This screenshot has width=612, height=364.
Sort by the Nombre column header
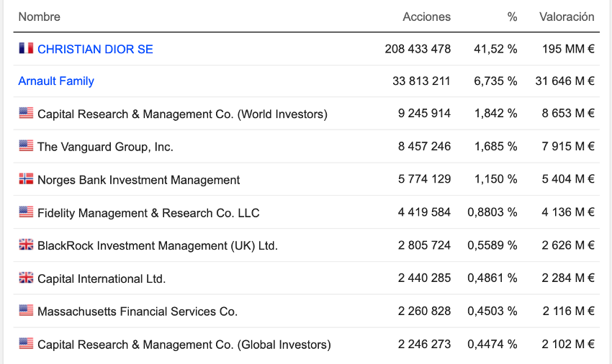pyautogui.click(x=39, y=17)
